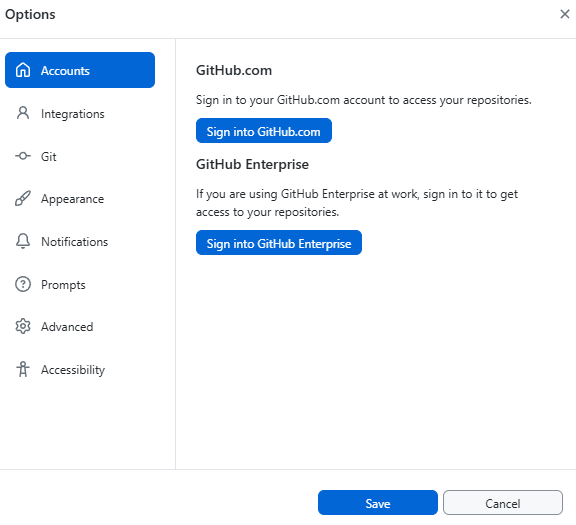Viewport: 576px width, 525px height.
Task: Click the gear icon for Advanced
Action: click(23, 326)
